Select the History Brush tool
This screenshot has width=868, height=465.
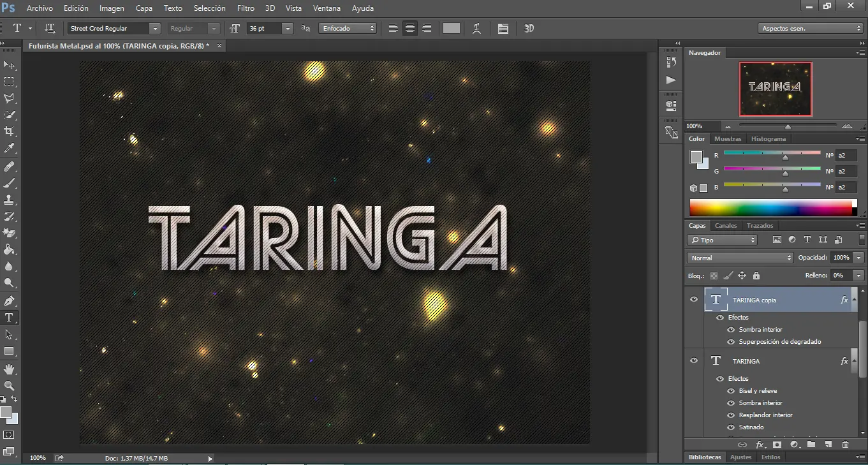click(9, 216)
